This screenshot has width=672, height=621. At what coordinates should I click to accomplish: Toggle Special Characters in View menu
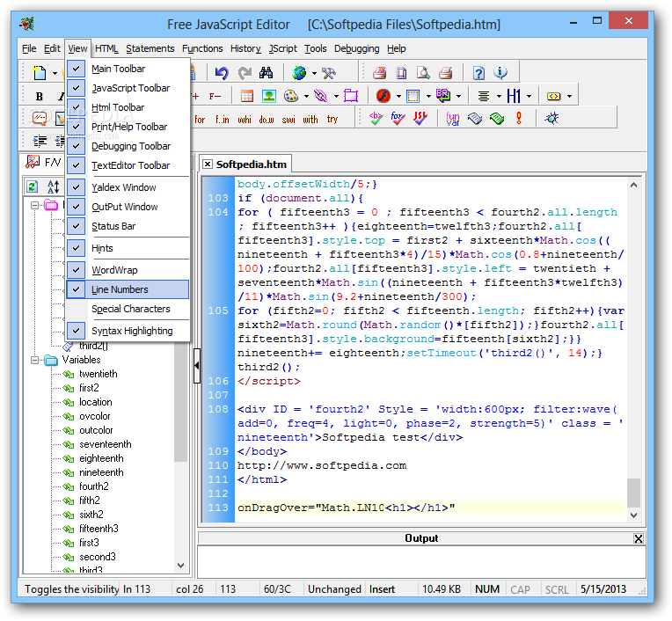(x=128, y=309)
